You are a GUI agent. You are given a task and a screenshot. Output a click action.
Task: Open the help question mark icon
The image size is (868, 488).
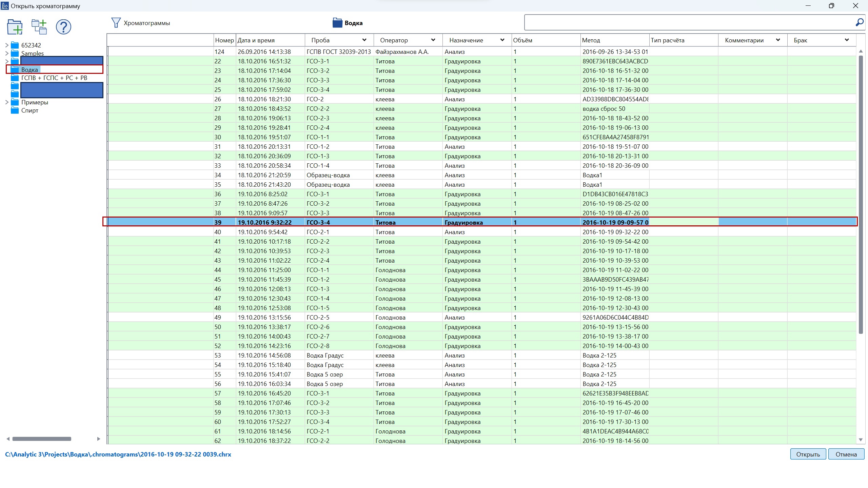[63, 27]
